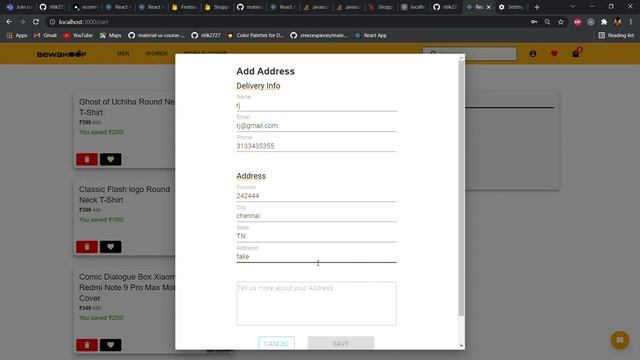Click the City field with chennai
The image size is (640, 360).
[x=316, y=216]
